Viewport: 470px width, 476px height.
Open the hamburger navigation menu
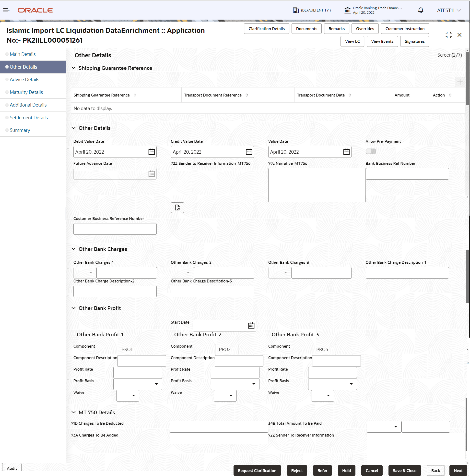point(6,10)
